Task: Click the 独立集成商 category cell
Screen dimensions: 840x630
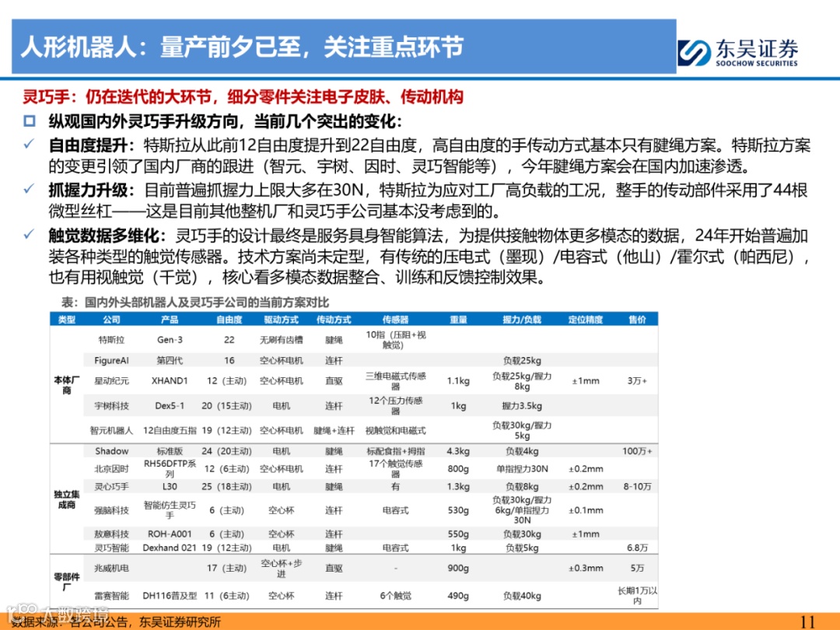Action: point(66,499)
